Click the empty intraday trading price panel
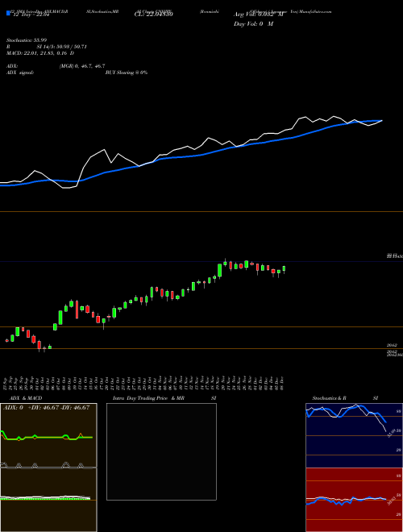403x532 pixels. pos(161,451)
